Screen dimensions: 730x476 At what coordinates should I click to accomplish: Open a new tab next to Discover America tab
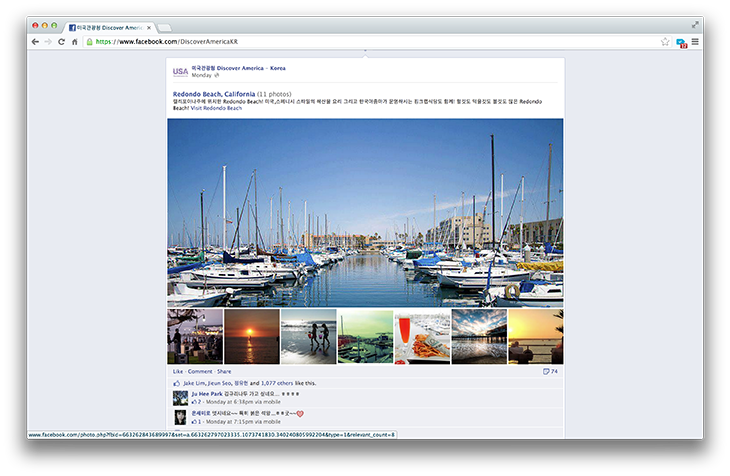click(165, 27)
